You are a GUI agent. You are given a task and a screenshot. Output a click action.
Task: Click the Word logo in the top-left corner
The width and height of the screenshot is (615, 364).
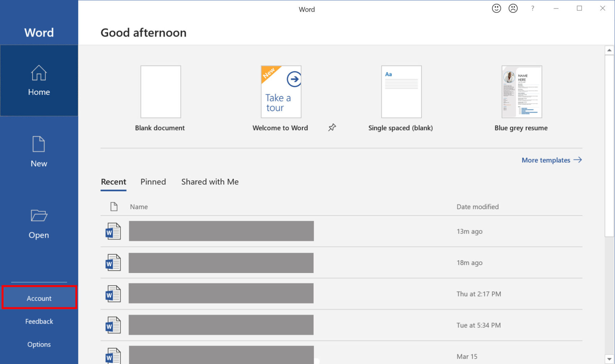pyautogui.click(x=39, y=32)
